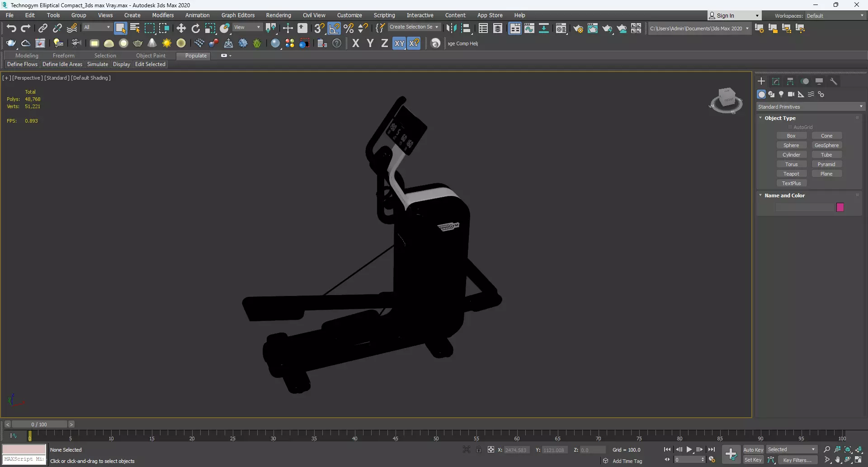This screenshot has width=868, height=467.
Task: Open the Hierarchy panel tab icon
Action: click(x=790, y=81)
